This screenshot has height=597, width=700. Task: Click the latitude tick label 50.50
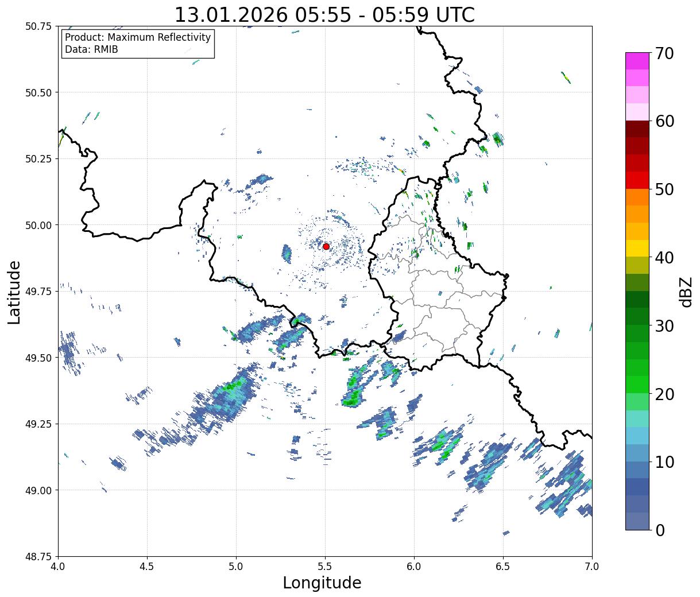(x=38, y=92)
